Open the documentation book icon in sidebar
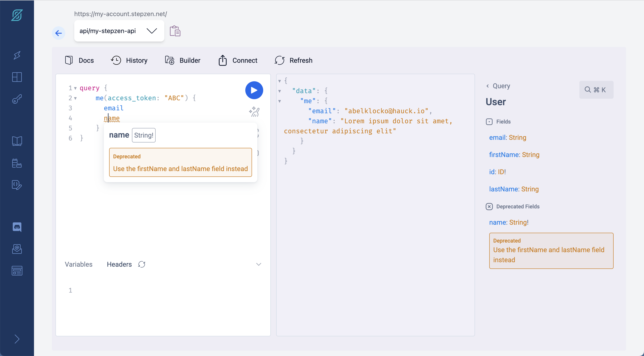This screenshot has height=356, width=644. click(17, 141)
